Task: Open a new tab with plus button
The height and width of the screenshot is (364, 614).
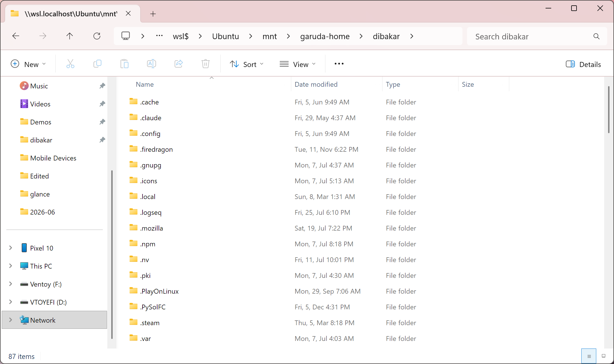Action: pos(153,14)
